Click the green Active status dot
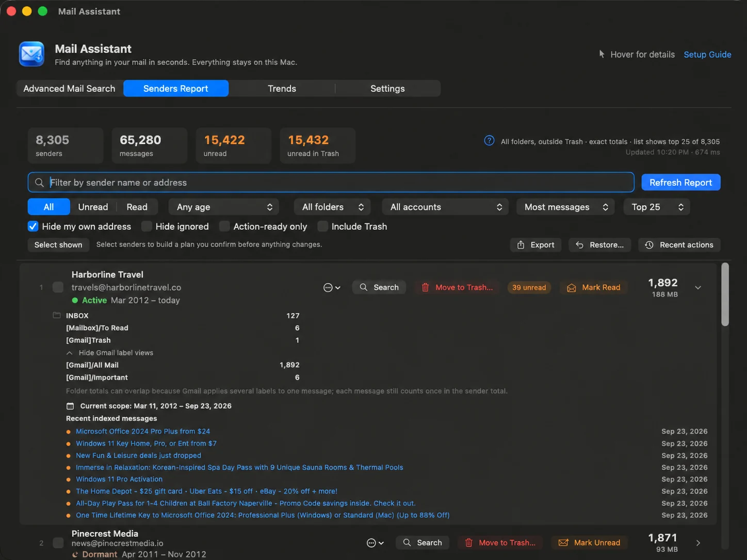The image size is (747, 560). [75, 300]
